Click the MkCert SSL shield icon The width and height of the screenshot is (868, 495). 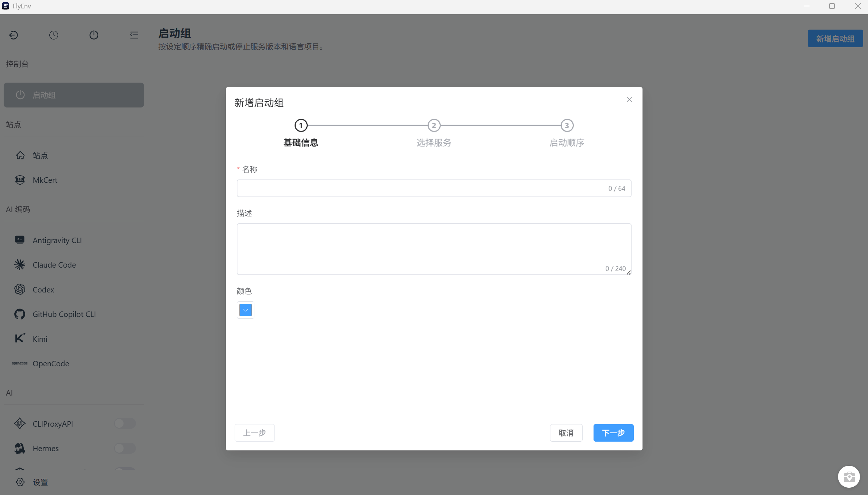(20, 180)
